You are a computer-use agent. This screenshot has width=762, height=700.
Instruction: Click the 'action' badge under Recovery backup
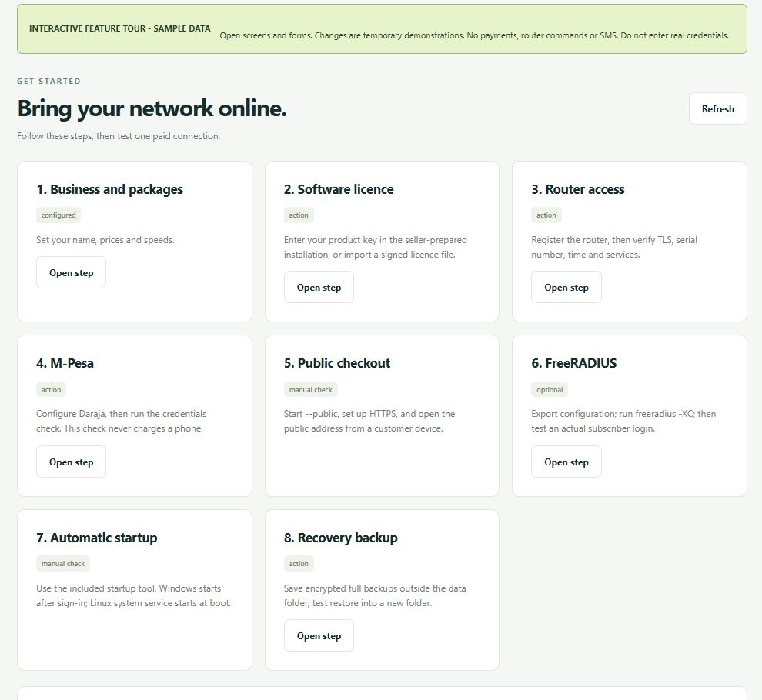tap(299, 564)
